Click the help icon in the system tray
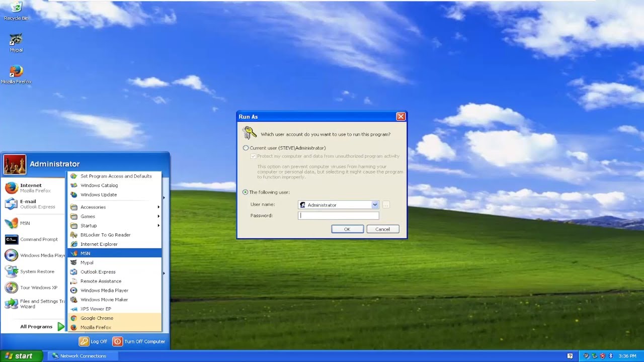The height and width of the screenshot is (362, 644). (570, 356)
